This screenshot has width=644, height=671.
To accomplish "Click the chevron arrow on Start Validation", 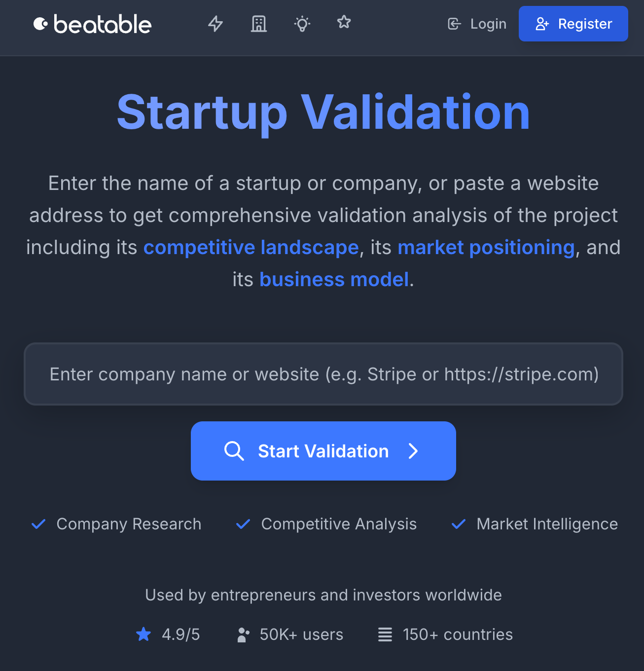I will [x=413, y=451].
